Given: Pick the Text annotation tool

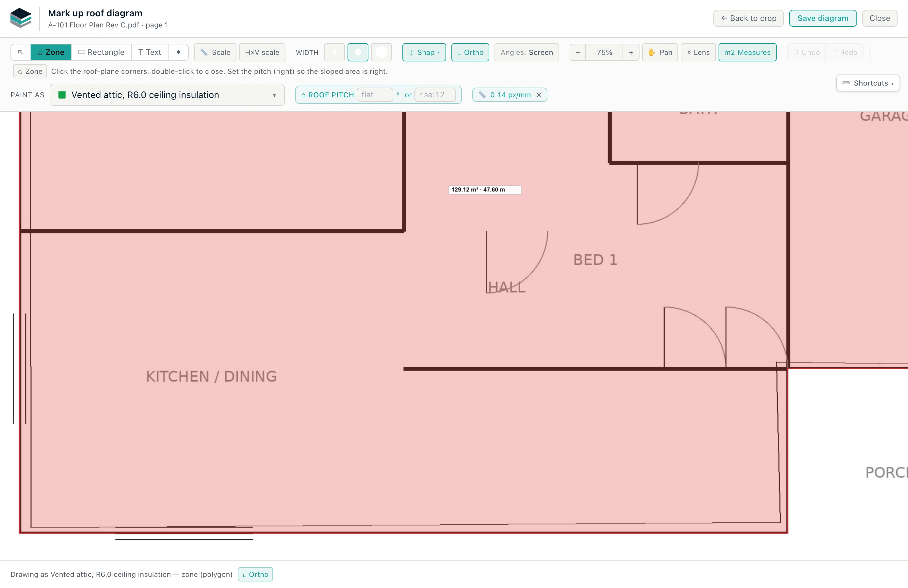Looking at the screenshot, I should coord(150,52).
